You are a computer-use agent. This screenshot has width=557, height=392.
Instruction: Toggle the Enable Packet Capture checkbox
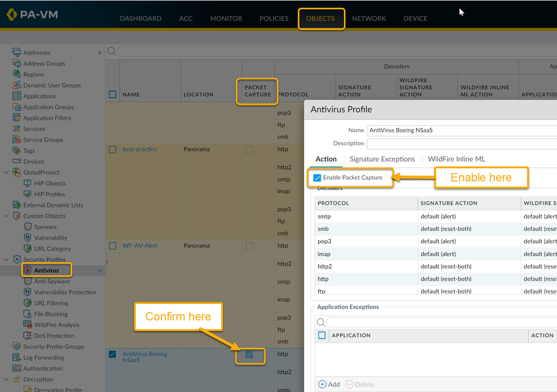click(x=317, y=178)
